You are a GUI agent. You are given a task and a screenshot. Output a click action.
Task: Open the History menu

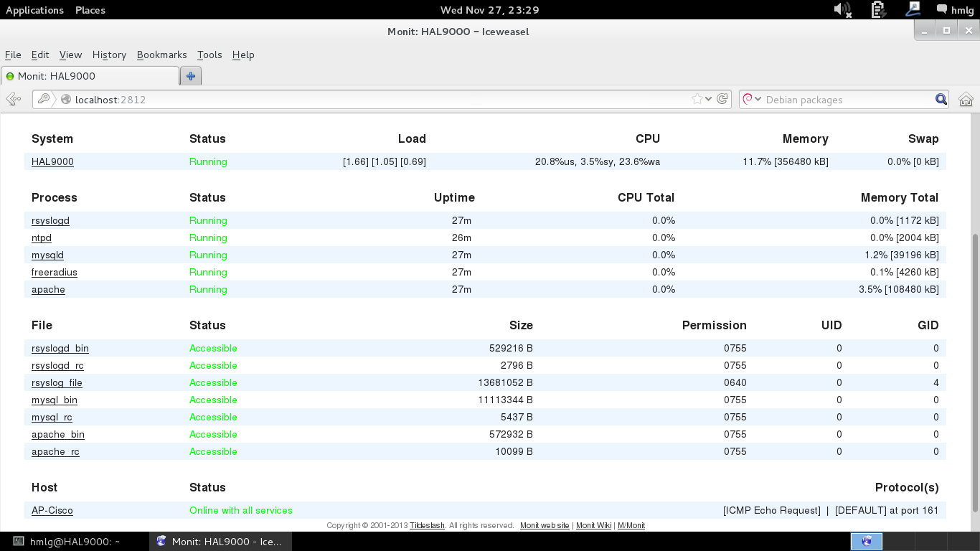(109, 55)
